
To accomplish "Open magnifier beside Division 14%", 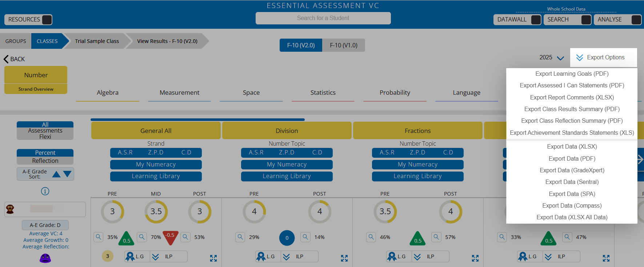I will point(306,237).
